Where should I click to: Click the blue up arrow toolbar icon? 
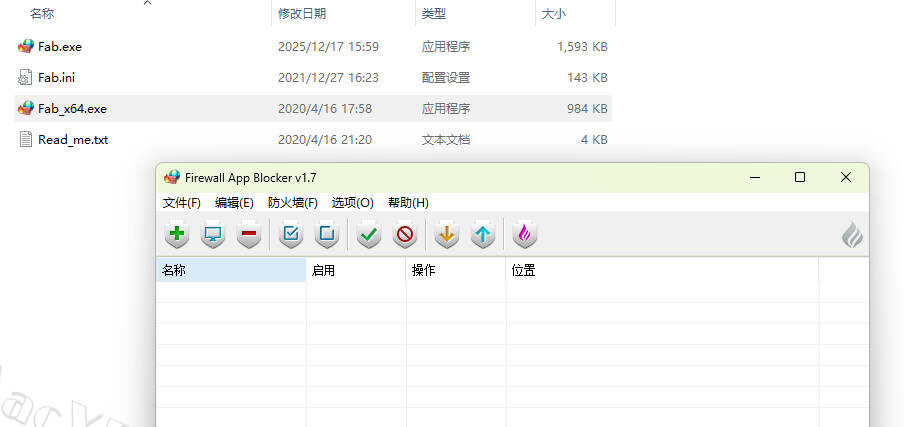tap(483, 235)
